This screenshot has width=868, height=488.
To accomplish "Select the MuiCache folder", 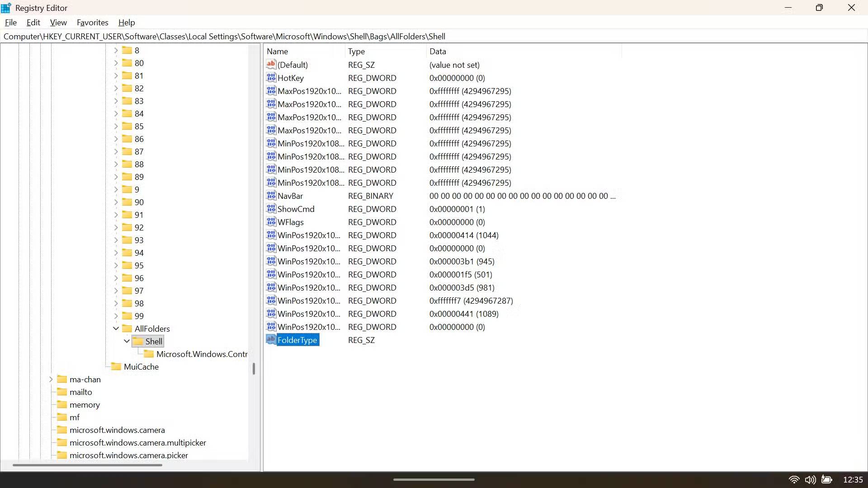I will point(141,366).
